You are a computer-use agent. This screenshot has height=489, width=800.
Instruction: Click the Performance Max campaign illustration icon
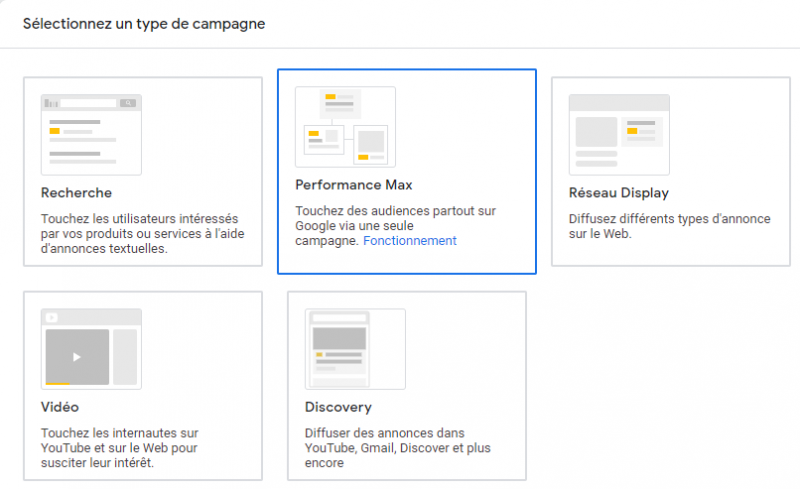345,127
